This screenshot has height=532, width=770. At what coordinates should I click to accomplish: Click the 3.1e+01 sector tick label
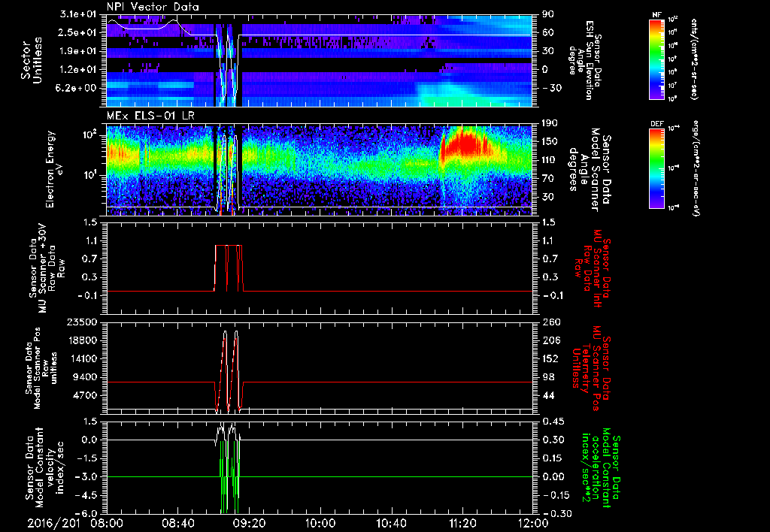77,14
